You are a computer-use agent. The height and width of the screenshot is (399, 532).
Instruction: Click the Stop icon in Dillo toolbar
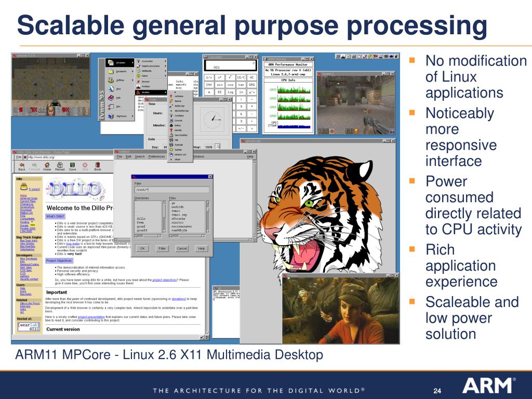[x=85, y=166]
